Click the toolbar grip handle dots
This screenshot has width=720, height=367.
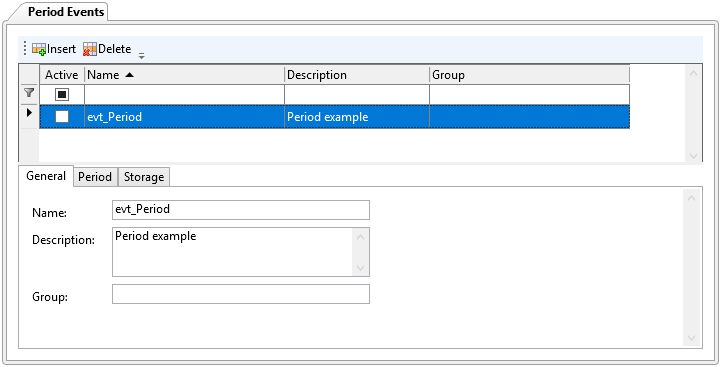(25, 49)
